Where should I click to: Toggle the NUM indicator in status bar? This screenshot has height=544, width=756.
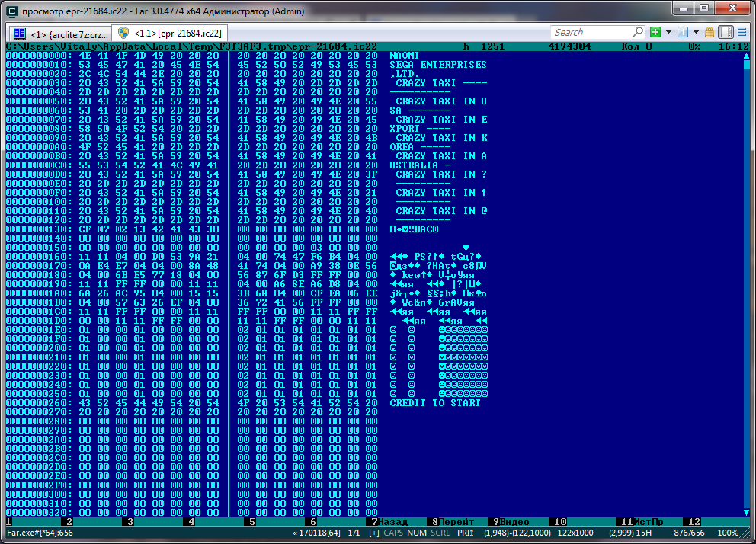point(417,533)
